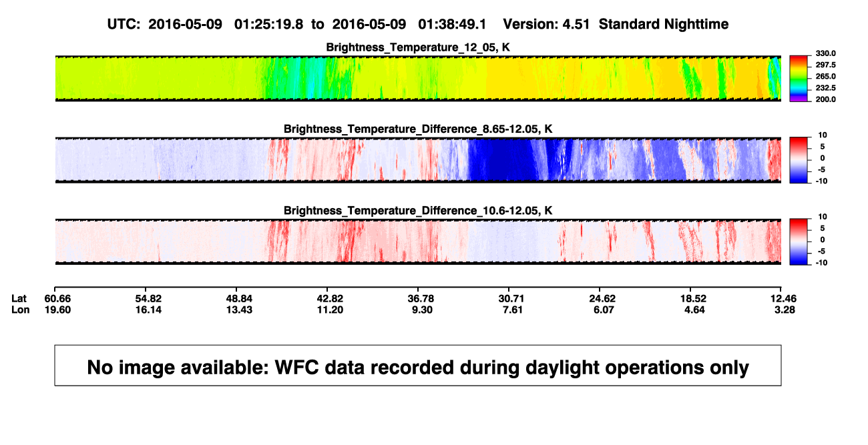Click the 12.05 brightness temperature image strip
The image size is (868, 445).
tap(418, 79)
